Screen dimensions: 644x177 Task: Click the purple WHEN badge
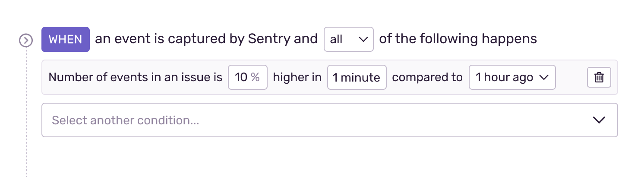[x=65, y=39]
